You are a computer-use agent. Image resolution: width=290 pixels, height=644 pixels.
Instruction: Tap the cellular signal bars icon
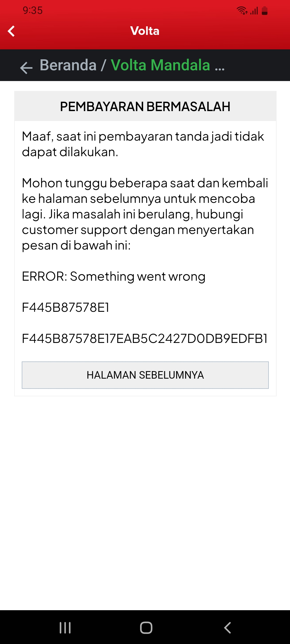tap(254, 11)
